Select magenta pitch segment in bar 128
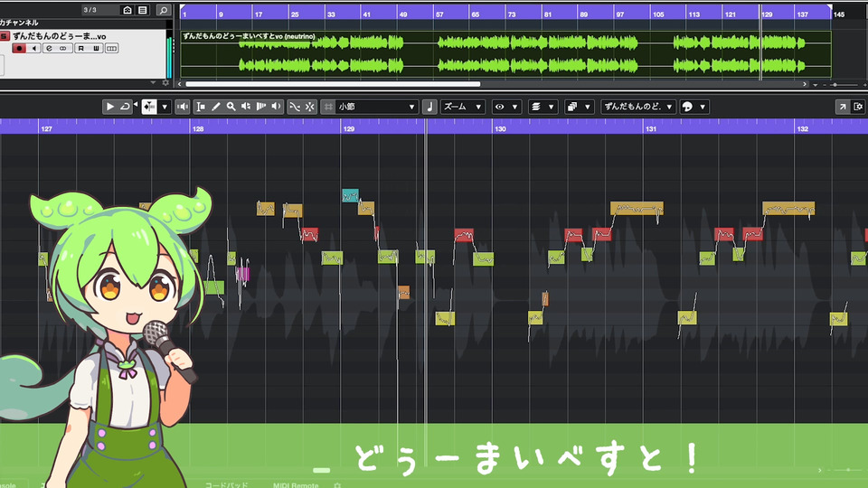868x488 pixels. tap(242, 273)
